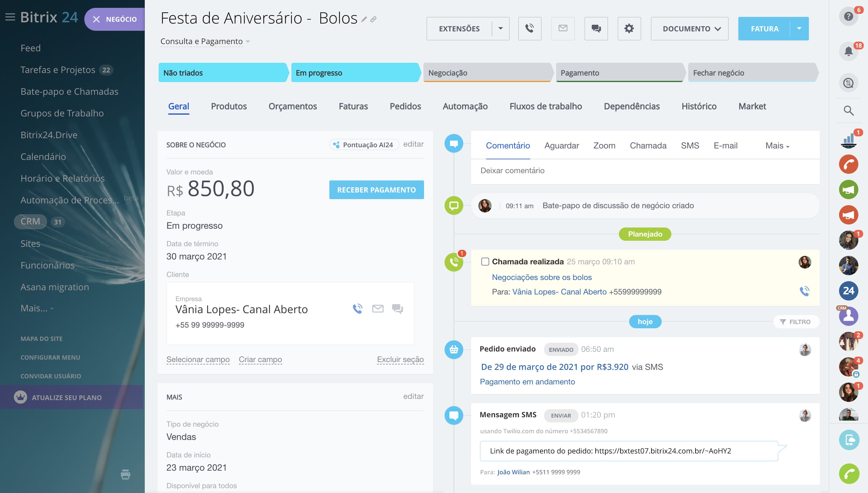Select the SMS tab in timeline

coord(690,146)
